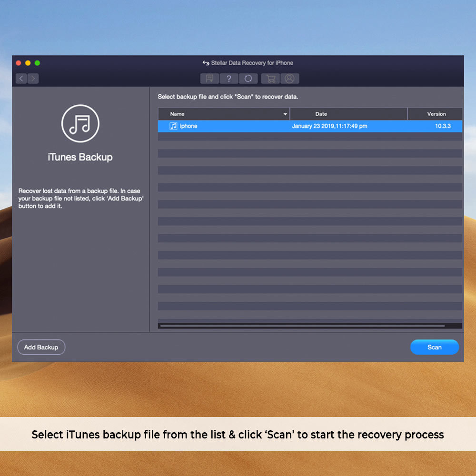
Task: Start recovery with the Scan button
Action: [435, 347]
